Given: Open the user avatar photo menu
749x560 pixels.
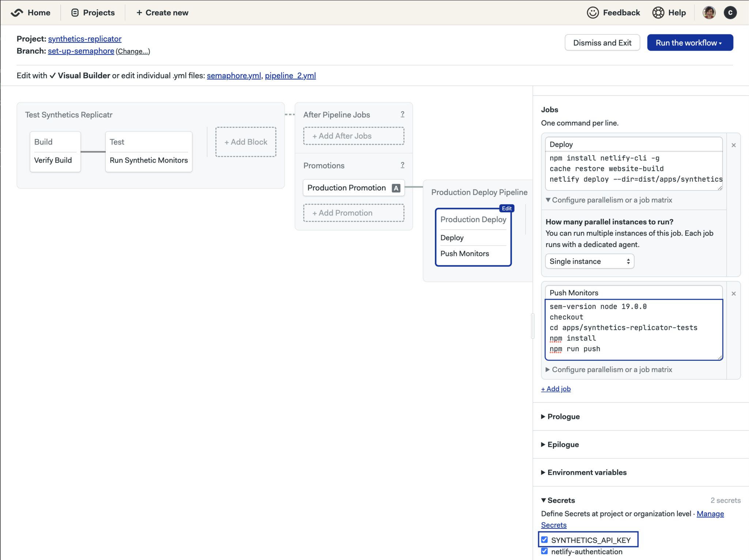Looking at the screenshot, I should coord(708,12).
